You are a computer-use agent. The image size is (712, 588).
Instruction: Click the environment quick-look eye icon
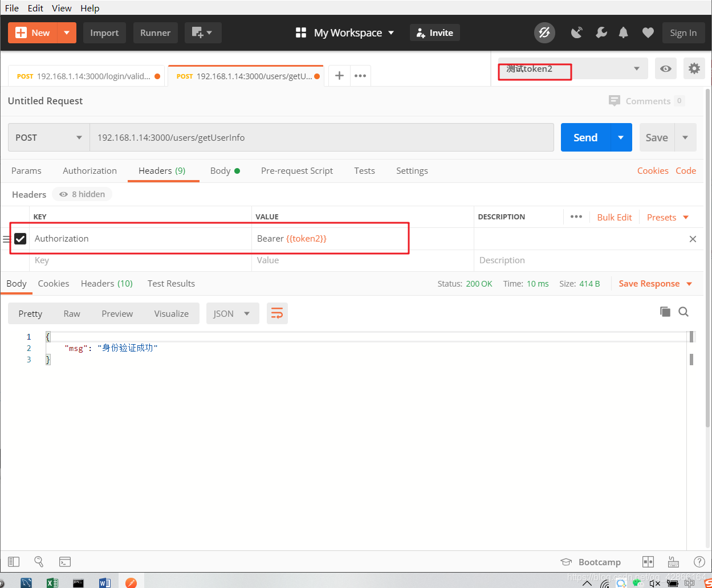click(x=666, y=69)
